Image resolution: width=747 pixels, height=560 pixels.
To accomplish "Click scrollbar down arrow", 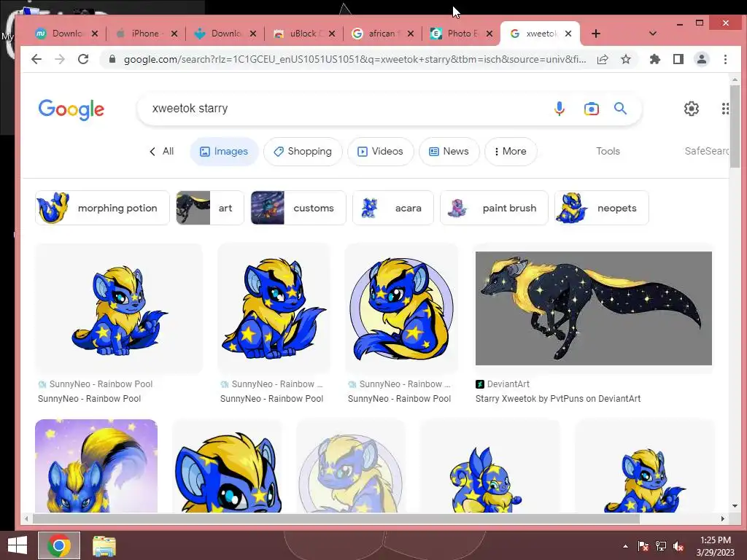I will coord(735,506).
